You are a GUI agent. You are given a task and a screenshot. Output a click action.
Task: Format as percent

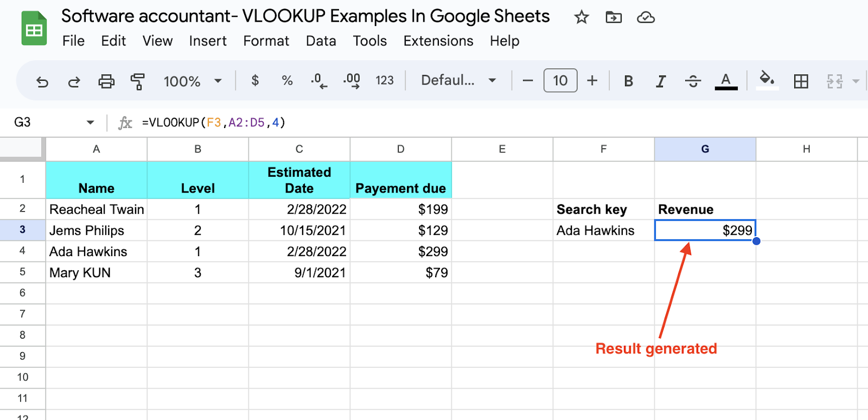(x=287, y=81)
